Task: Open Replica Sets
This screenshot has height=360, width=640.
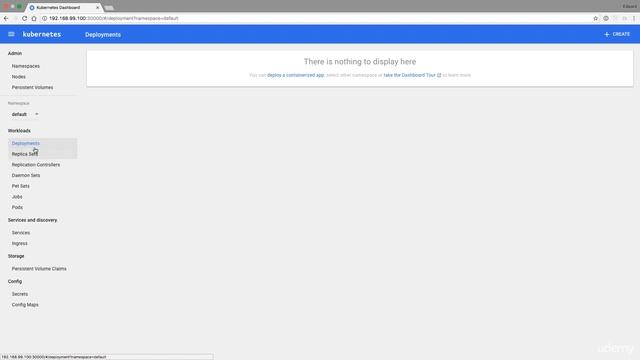Action: pos(24,154)
